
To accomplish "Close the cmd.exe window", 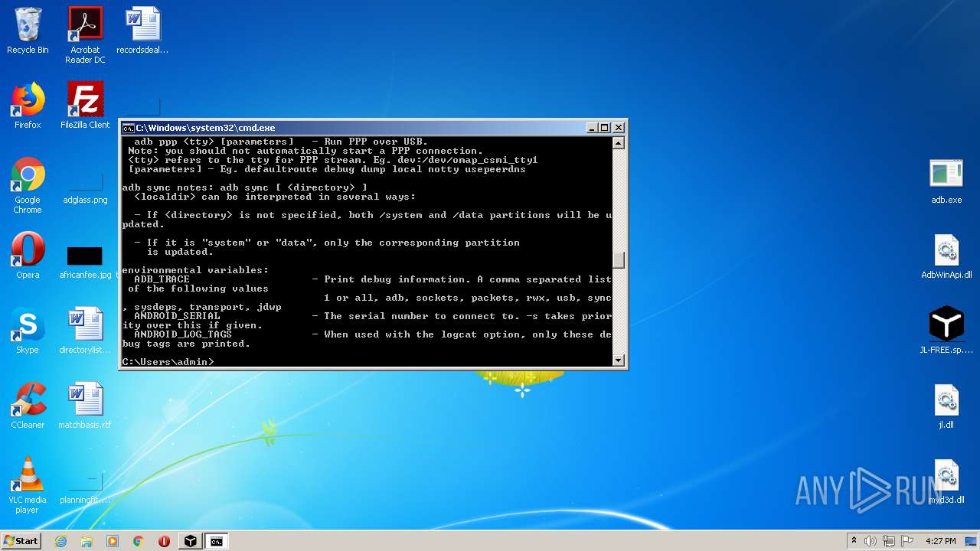I will click(x=619, y=128).
